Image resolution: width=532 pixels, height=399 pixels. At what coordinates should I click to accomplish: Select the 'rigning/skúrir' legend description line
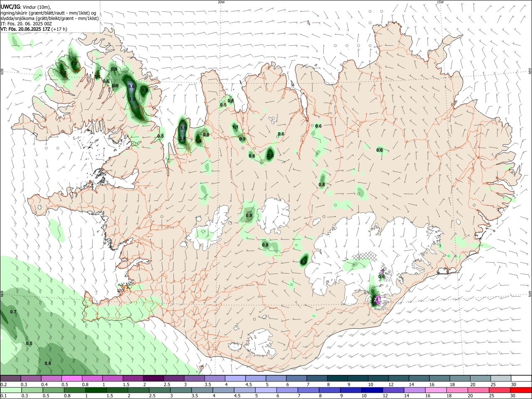[48, 13]
